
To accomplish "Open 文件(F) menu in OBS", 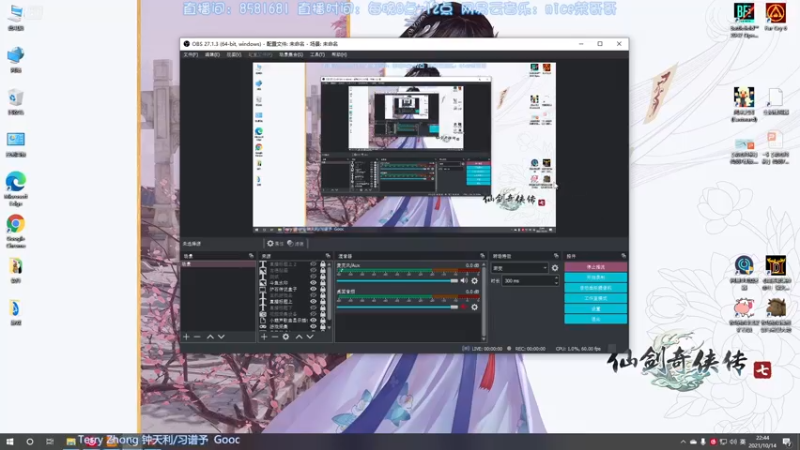I will tap(191, 55).
